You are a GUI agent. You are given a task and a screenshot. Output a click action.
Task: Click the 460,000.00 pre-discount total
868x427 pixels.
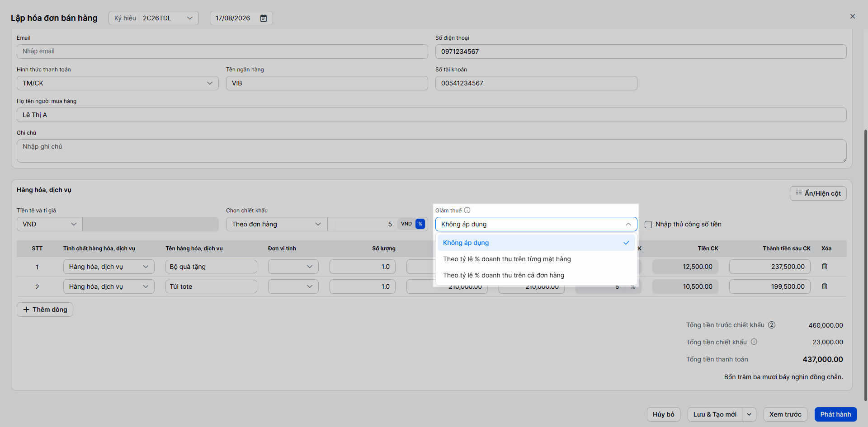point(826,325)
